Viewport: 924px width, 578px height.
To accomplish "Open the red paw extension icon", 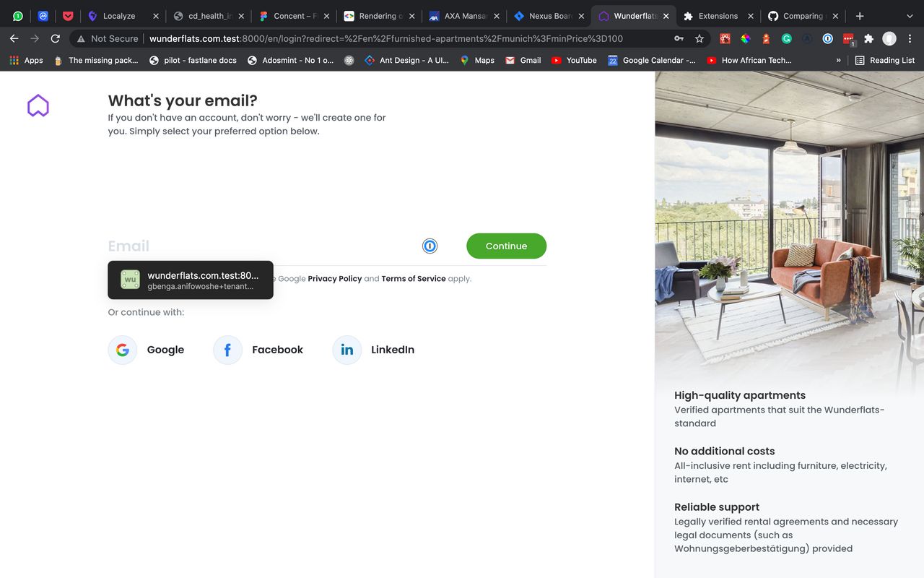I will click(725, 39).
